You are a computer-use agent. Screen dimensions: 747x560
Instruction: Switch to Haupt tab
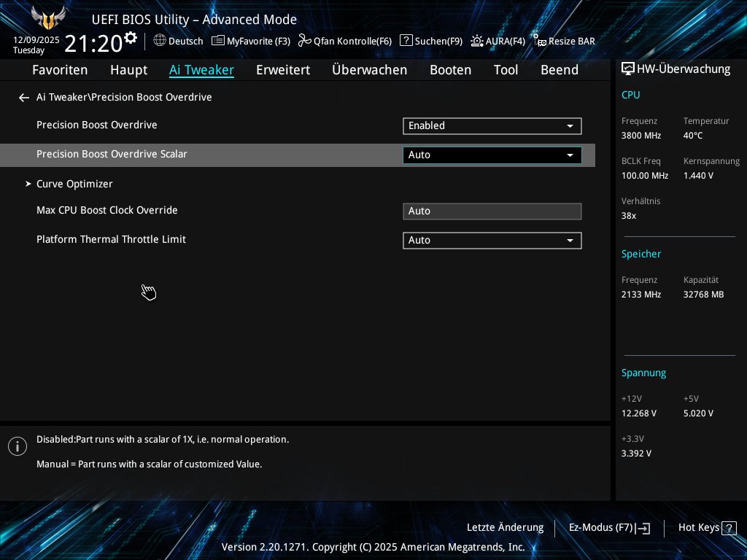[128, 69]
